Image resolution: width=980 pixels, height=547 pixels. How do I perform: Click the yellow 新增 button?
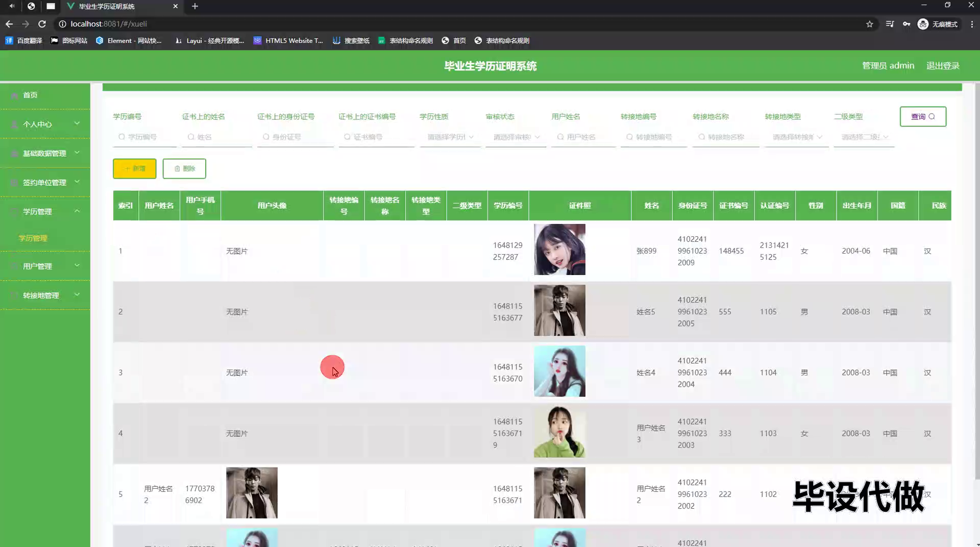(134, 168)
